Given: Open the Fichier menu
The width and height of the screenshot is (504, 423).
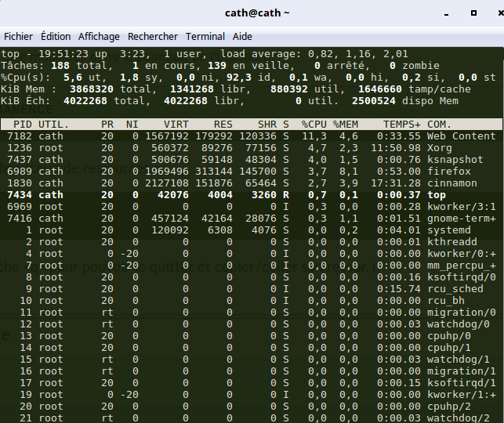Looking at the screenshot, I should pos(18,37).
